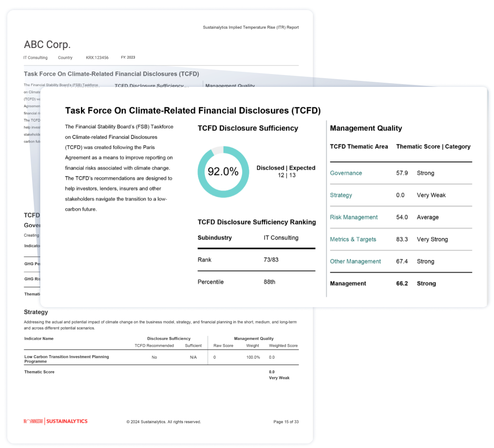Open the Governance thematic area link
The image size is (494, 448).
pyautogui.click(x=346, y=173)
